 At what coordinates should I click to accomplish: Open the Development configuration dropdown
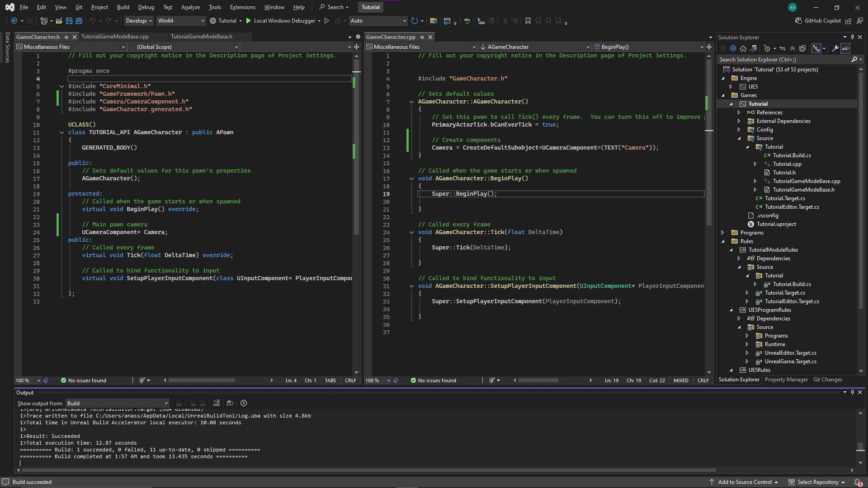point(139,21)
